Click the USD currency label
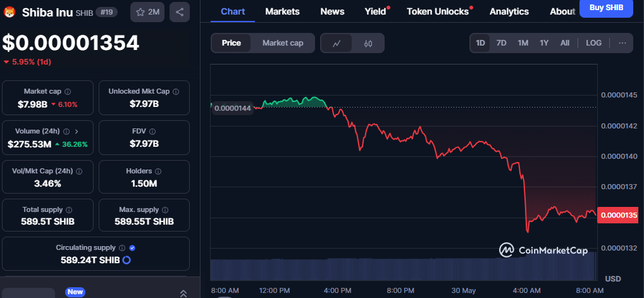This screenshot has width=644, height=298. point(613,278)
